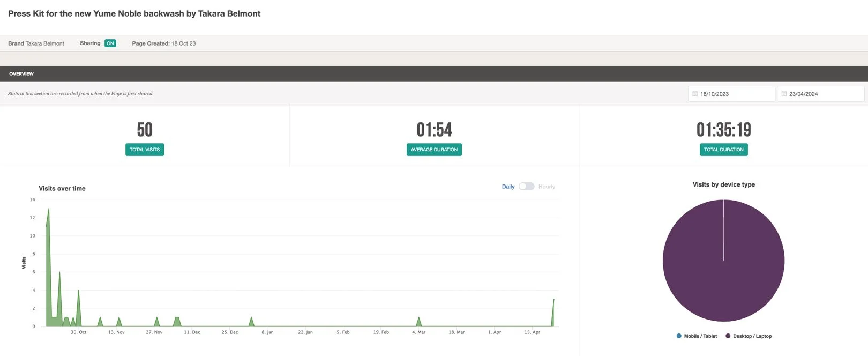
Task: Click the 30. Oct axis label
Action: coord(78,332)
